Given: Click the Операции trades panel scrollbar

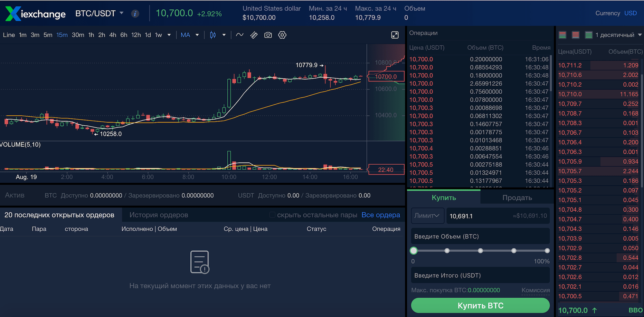Looking at the screenshot, I should (551, 73).
